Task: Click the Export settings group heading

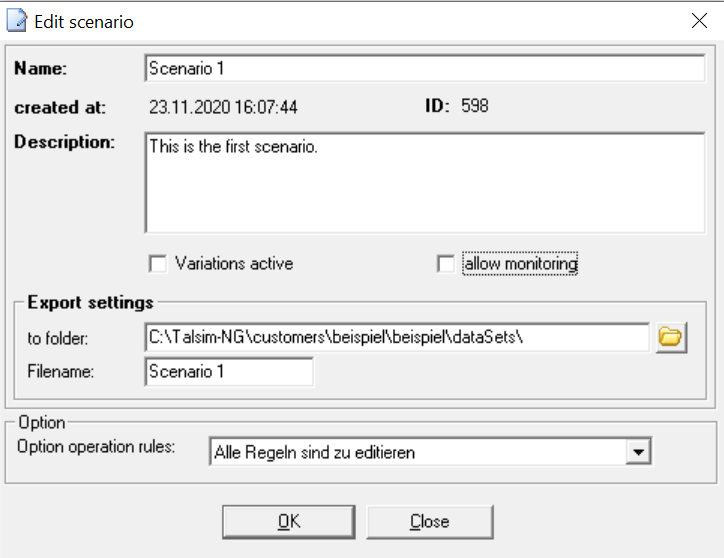Action: [90, 302]
